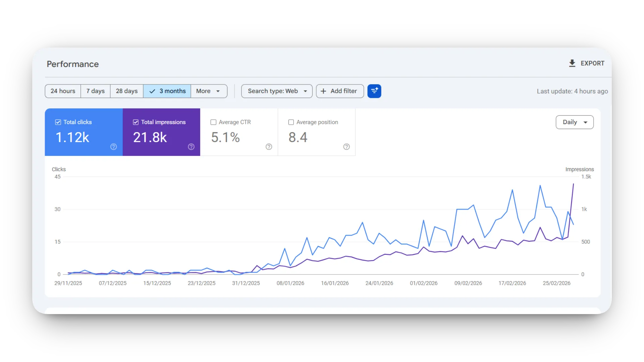The image size is (644, 362).
Task: Switch to the 28 days range
Action: (x=126, y=91)
